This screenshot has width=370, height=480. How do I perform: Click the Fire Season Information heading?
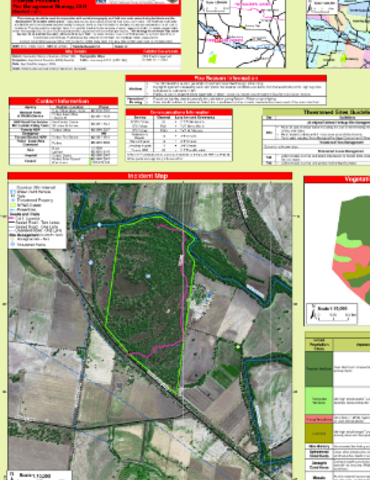point(226,78)
